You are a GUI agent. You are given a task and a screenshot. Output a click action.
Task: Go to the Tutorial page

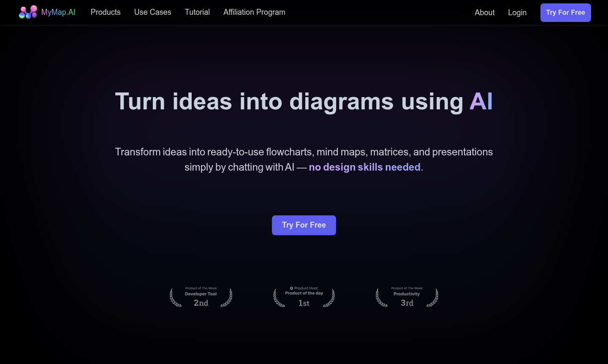(197, 12)
